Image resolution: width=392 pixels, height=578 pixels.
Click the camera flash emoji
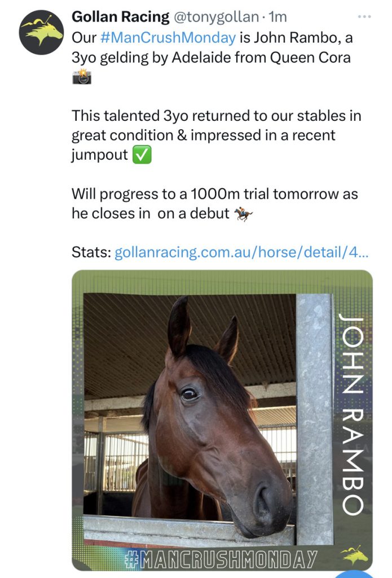pos(82,76)
